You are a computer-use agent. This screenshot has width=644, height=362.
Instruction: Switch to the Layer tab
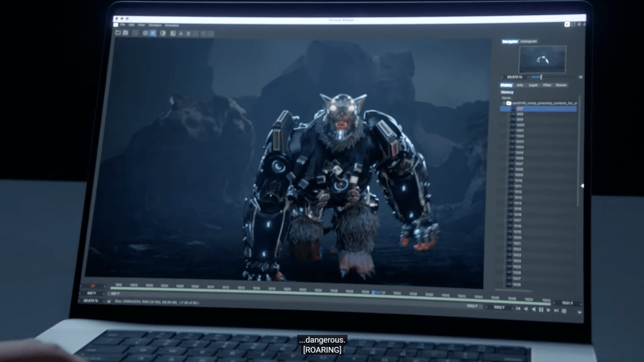click(x=533, y=85)
